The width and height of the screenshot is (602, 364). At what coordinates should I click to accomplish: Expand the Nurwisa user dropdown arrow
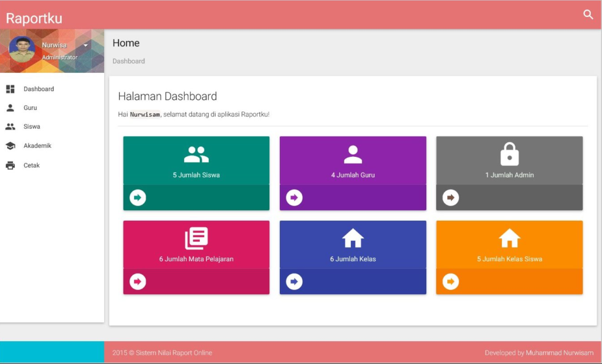86,45
